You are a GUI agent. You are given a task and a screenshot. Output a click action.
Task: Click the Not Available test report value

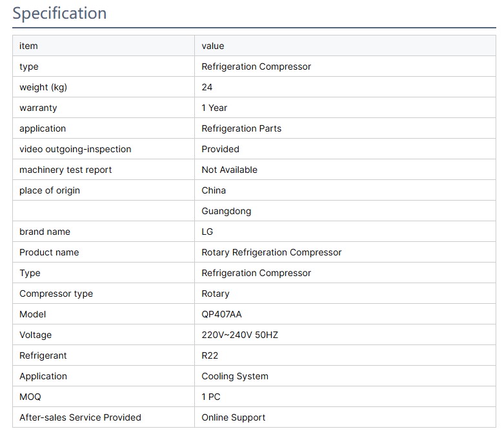pyautogui.click(x=229, y=170)
